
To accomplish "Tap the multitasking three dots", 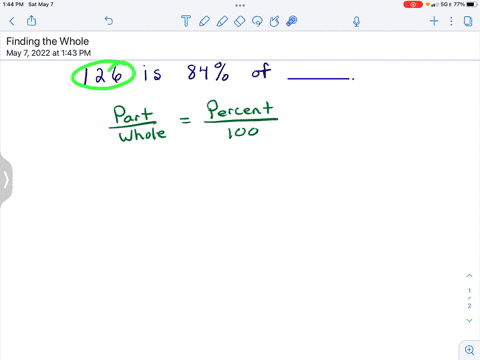I will click(x=240, y=5).
